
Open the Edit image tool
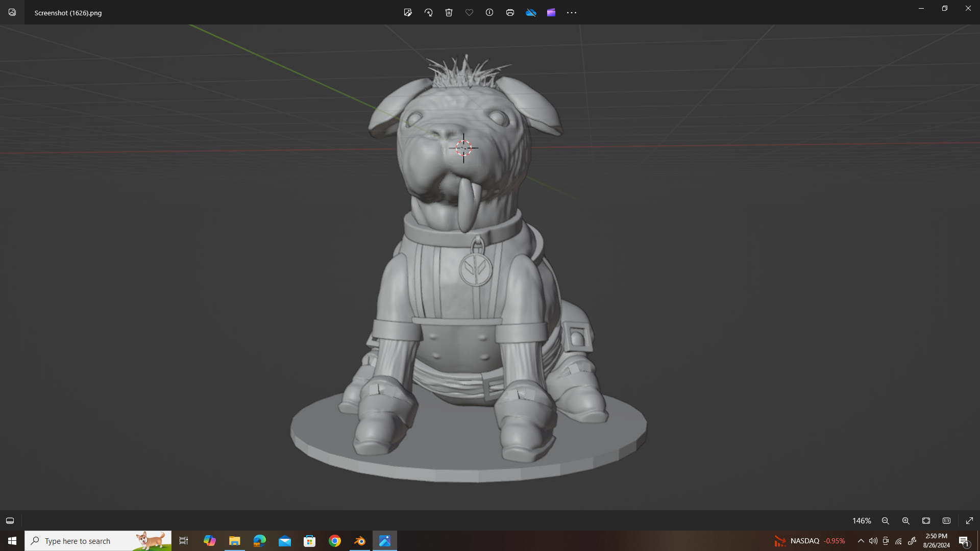(x=408, y=13)
